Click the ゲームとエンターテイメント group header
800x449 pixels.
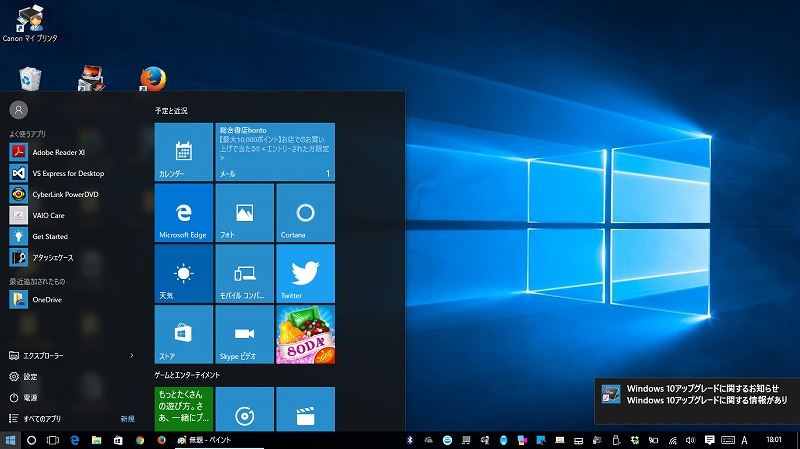click(x=187, y=375)
